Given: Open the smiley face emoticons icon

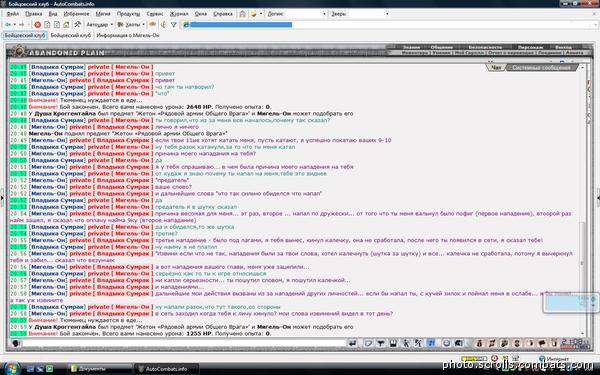Looking at the screenshot, I should pyautogui.click(x=446, y=343).
